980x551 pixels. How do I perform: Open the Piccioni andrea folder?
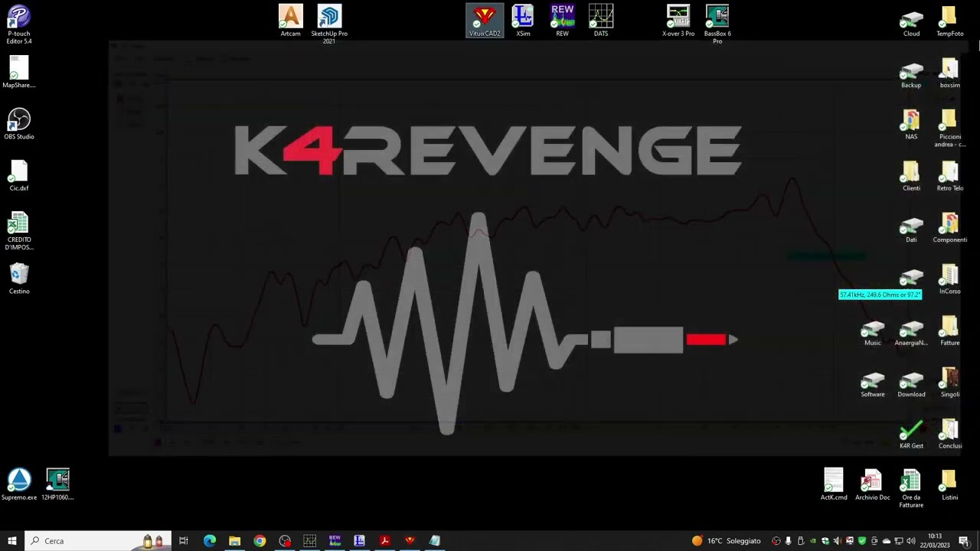[x=949, y=128]
